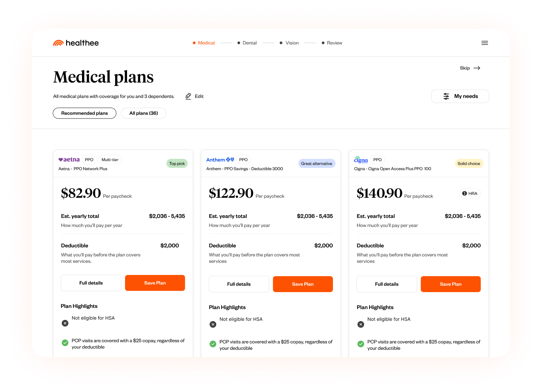
Task: Switch to All plans (36)
Action: point(143,113)
